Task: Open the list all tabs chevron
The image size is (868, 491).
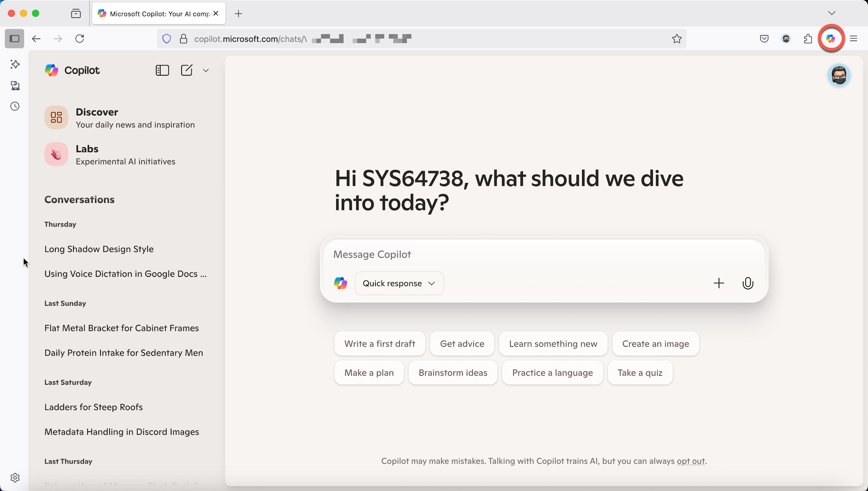Action: [831, 13]
